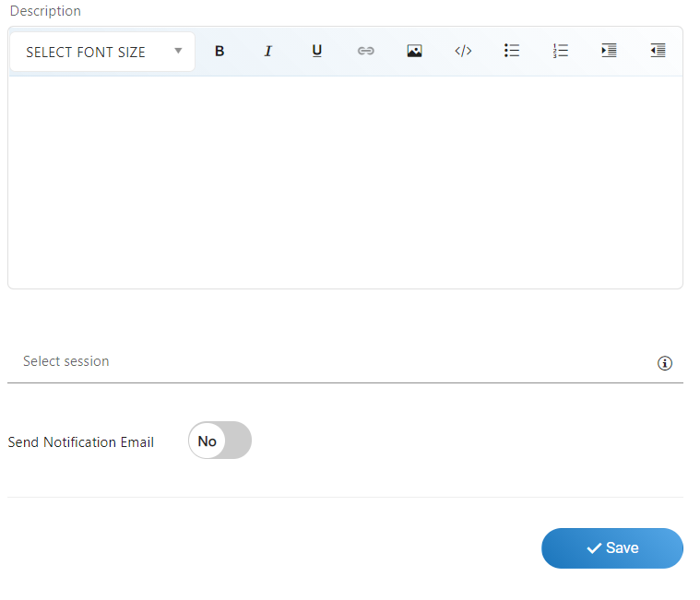The width and height of the screenshot is (700, 600).
Task: Toggle bold formatting in the description editor
Action: (219, 52)
